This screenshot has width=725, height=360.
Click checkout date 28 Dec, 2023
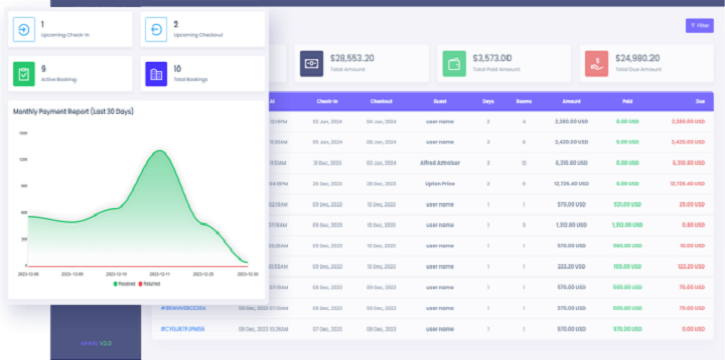(381, 184)
